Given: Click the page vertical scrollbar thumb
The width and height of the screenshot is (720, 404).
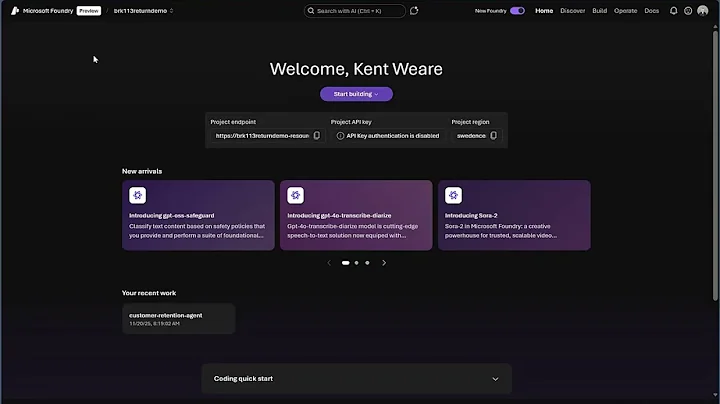Looking at the screenshot, I should [x=715, y=165].
